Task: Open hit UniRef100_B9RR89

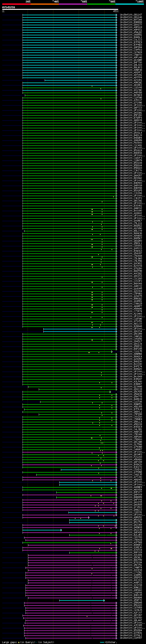Action: (x=131, y=22)
